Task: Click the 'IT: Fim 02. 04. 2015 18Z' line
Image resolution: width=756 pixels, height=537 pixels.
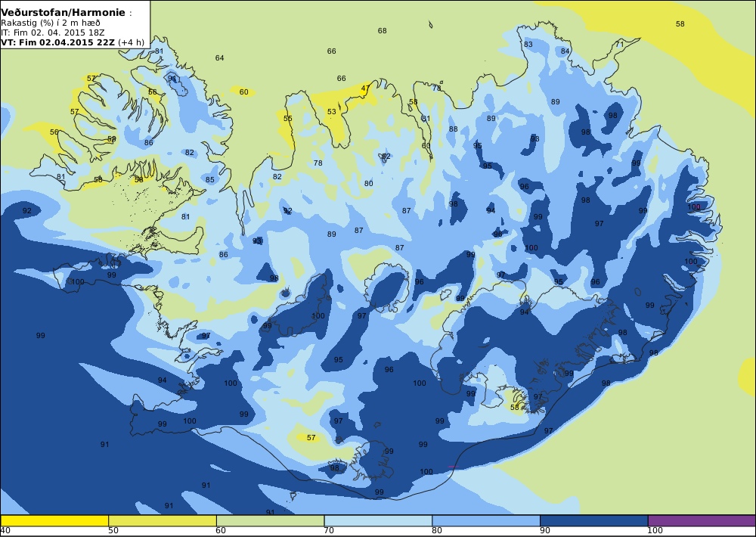Action: (53, 33)
